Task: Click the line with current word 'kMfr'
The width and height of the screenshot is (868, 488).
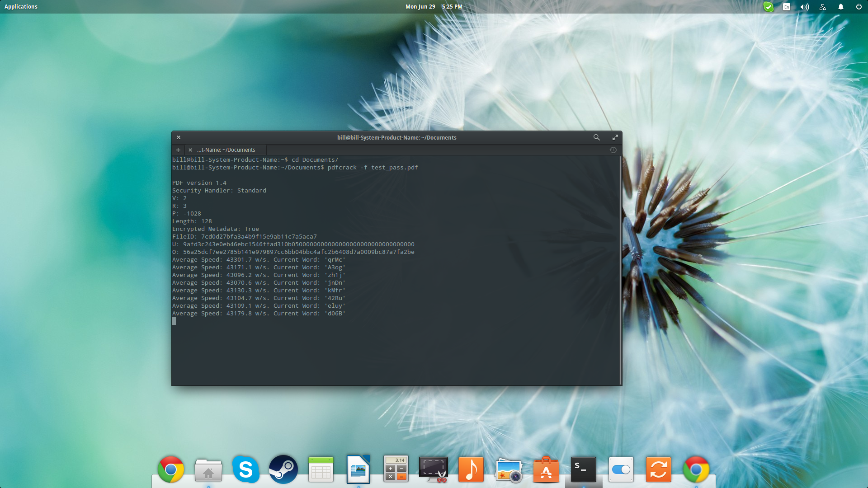Action: pyautogui.click(x=259, y=291)
